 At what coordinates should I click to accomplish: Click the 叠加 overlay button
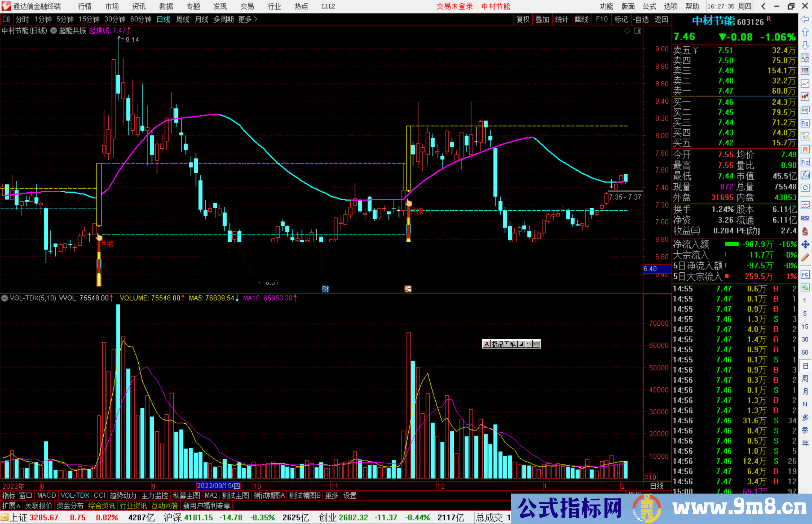coord(542,19)
